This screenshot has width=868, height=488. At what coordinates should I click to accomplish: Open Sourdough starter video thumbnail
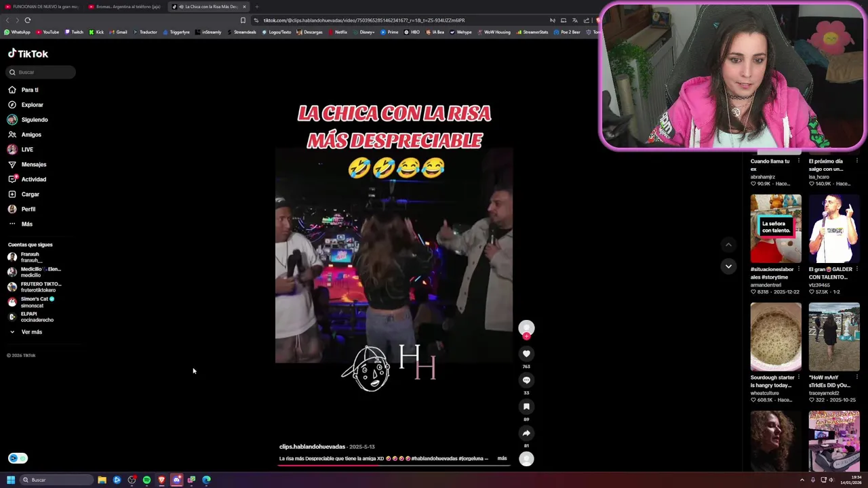776,336
